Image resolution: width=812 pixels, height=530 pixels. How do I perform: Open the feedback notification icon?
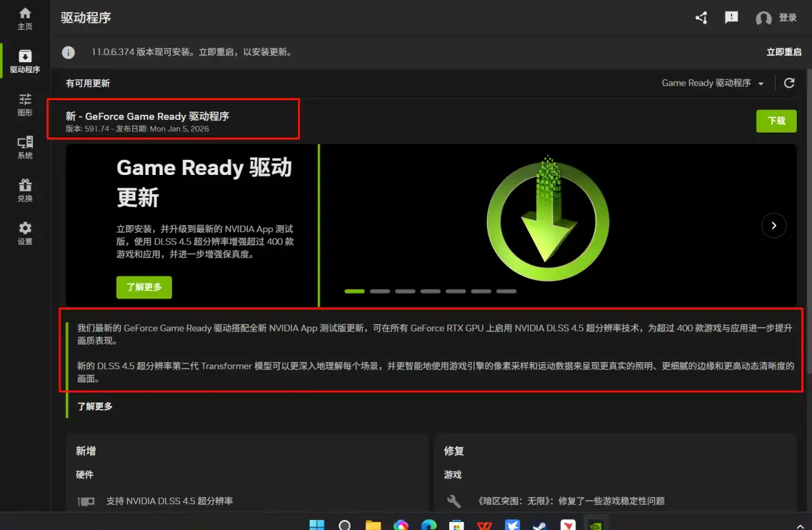(x=731, y=18)
